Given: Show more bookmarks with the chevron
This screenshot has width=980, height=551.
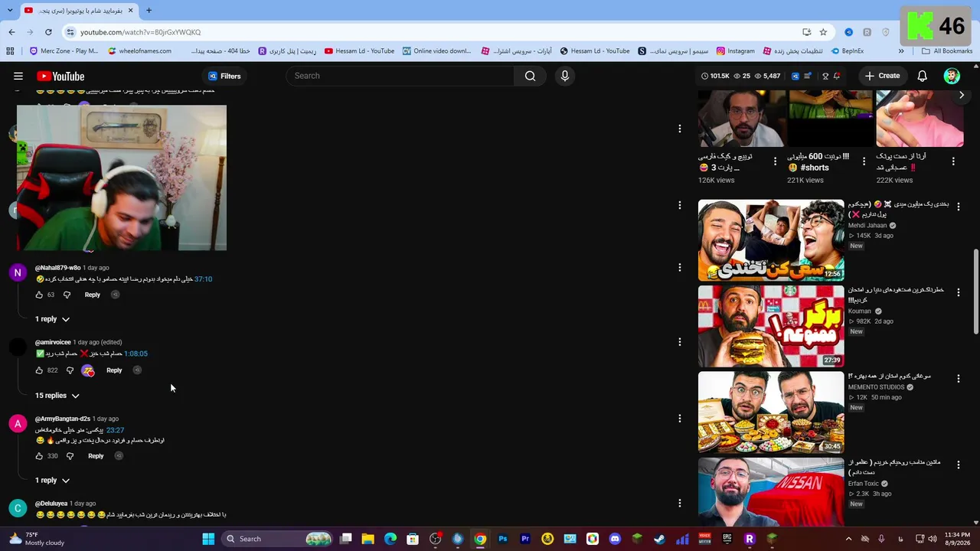Looking at the screenshot, I should (x=901, y=51).
